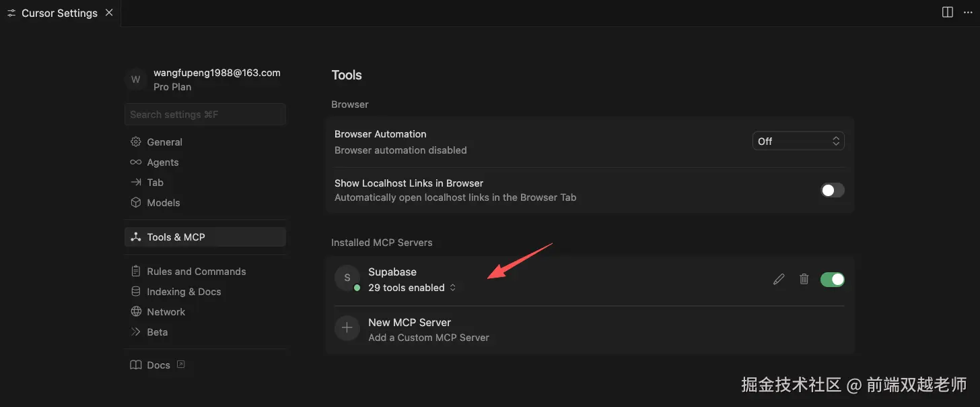Expand the 29 tools enabled list
980x407 pixels.
[x=412, y=288]
